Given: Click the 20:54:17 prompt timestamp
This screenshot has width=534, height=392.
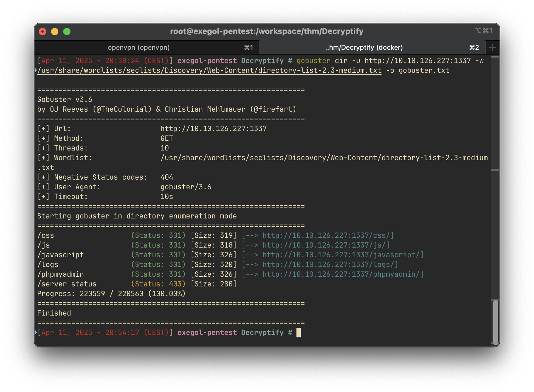Looking at the screenshot, I should (x=122, y=333).
